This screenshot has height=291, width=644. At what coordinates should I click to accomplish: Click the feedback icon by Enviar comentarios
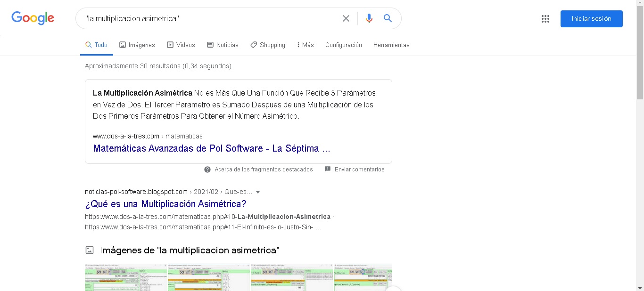(x=328, y=170)
